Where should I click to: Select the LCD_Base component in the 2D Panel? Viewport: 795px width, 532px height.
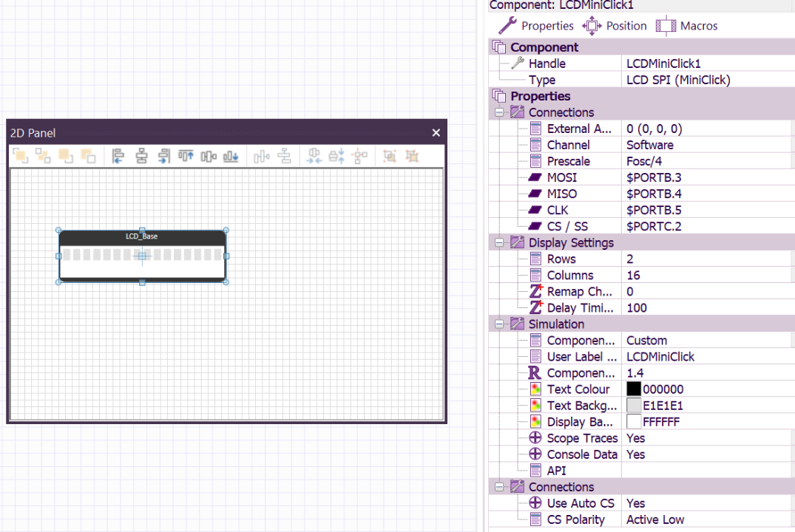click(142, 255)
